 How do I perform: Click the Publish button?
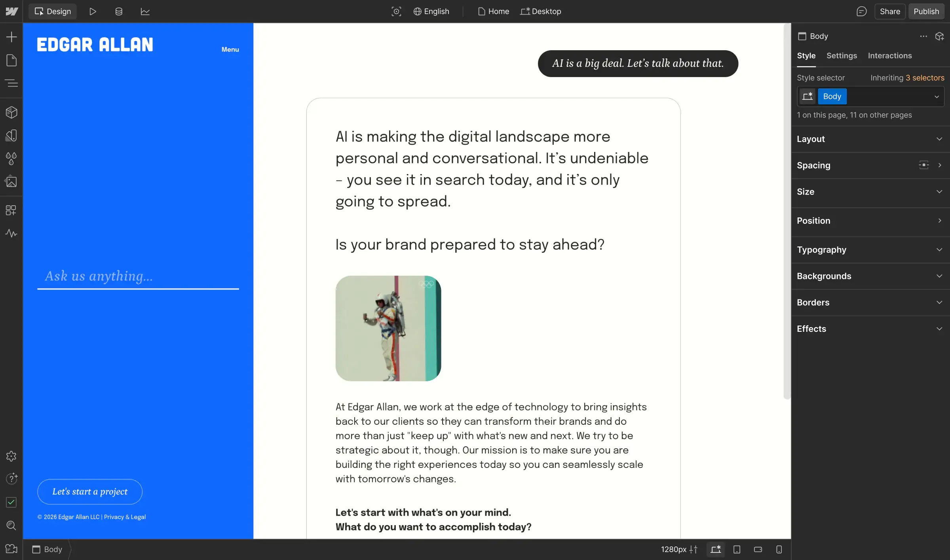tap(926, 11)
